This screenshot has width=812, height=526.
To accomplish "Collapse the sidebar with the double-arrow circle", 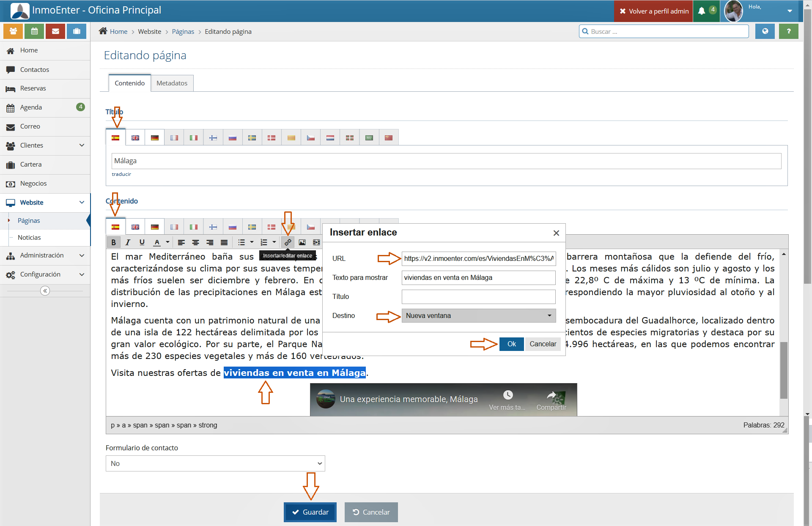I will click(45, 291).
